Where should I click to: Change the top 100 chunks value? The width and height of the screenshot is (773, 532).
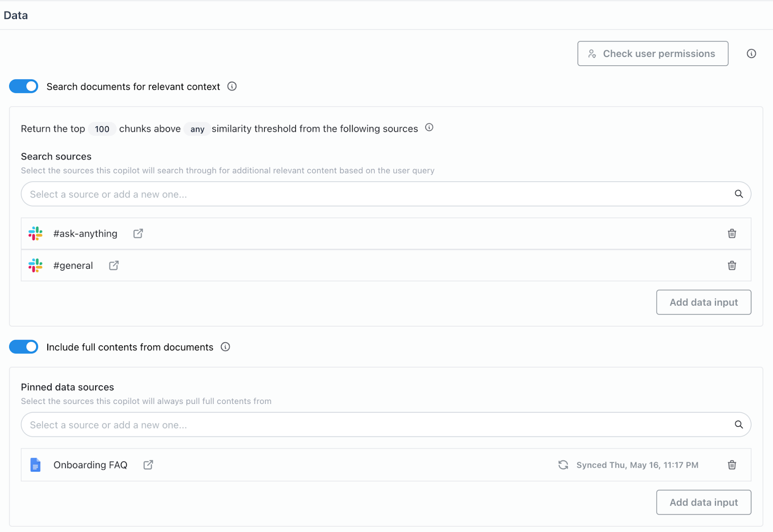tap(102, 129)
